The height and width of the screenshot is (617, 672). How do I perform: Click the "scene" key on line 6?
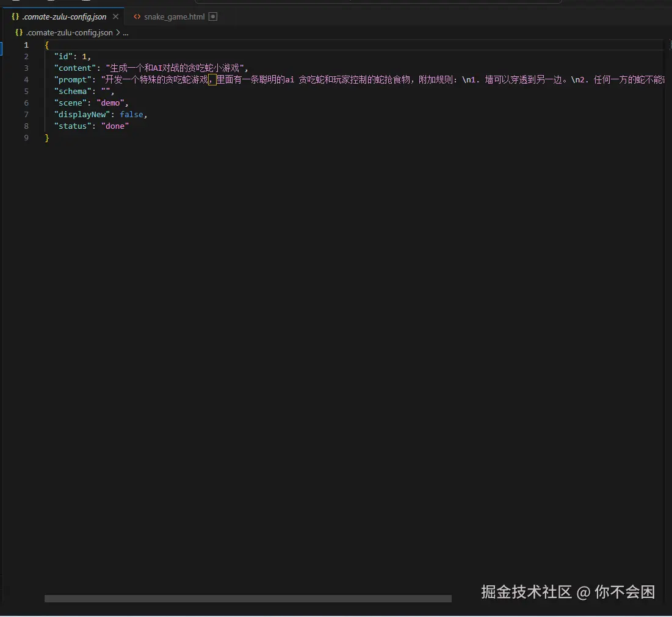pos(70,103)
